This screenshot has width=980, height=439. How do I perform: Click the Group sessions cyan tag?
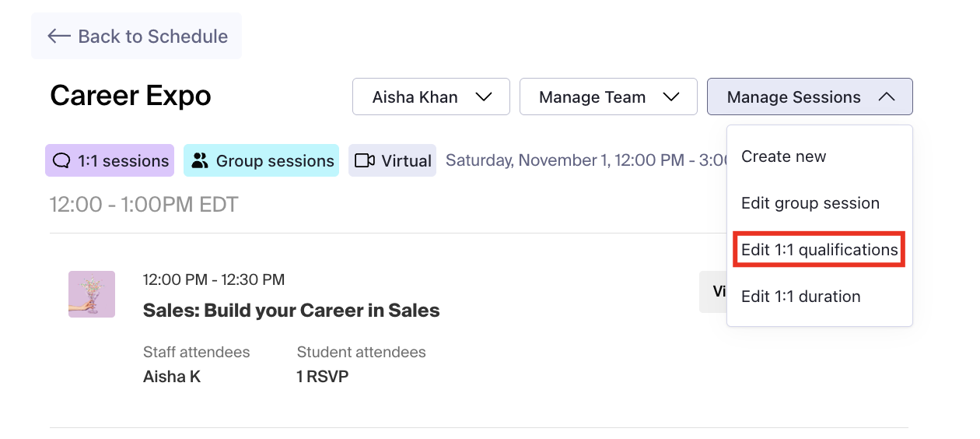261,160
